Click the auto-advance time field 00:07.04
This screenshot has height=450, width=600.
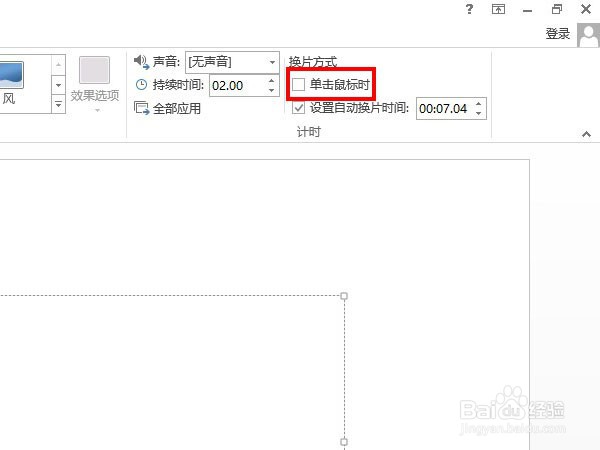coord(444,109)
